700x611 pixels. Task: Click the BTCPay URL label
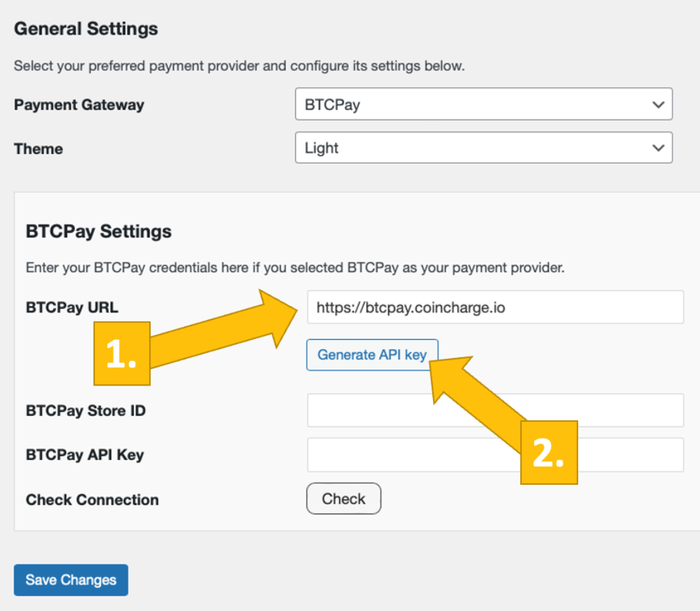pos(72,308)
